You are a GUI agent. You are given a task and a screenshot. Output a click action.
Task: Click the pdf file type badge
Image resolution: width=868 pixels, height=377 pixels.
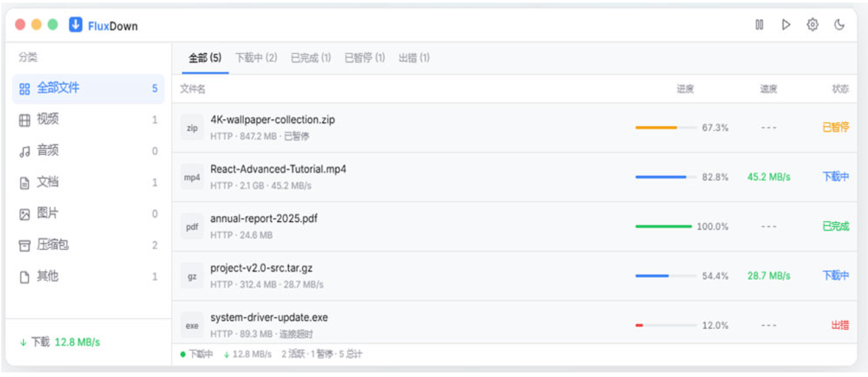click(x=192, y=227)
